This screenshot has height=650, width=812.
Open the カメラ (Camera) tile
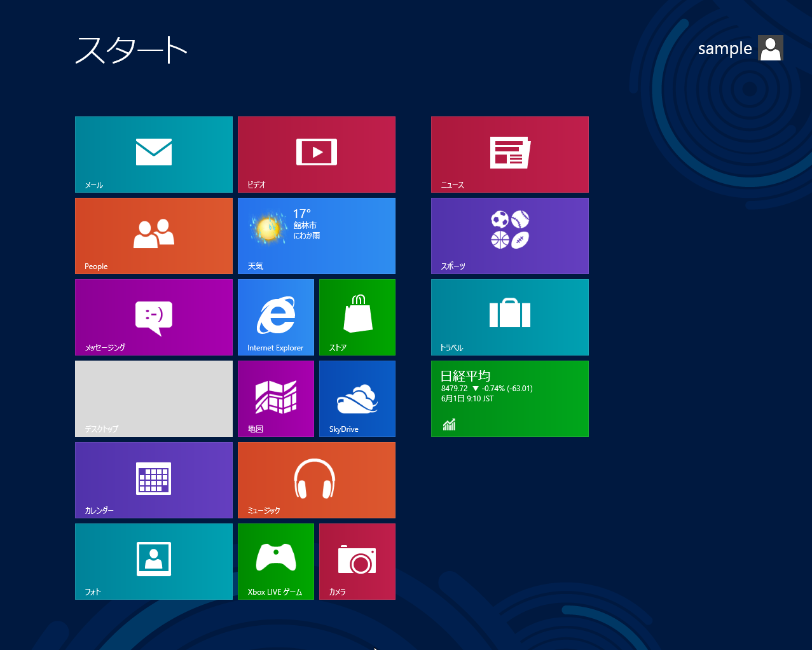pos(357,562)
